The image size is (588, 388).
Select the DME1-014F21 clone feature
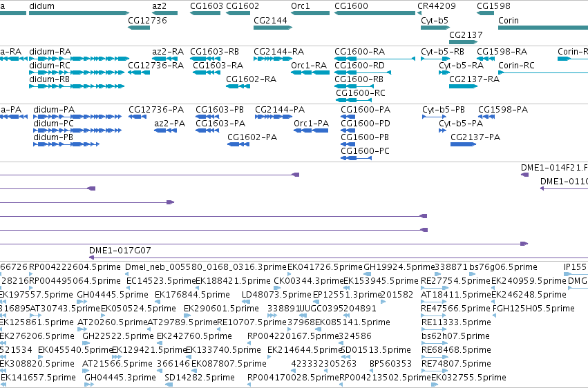[524, 175]
